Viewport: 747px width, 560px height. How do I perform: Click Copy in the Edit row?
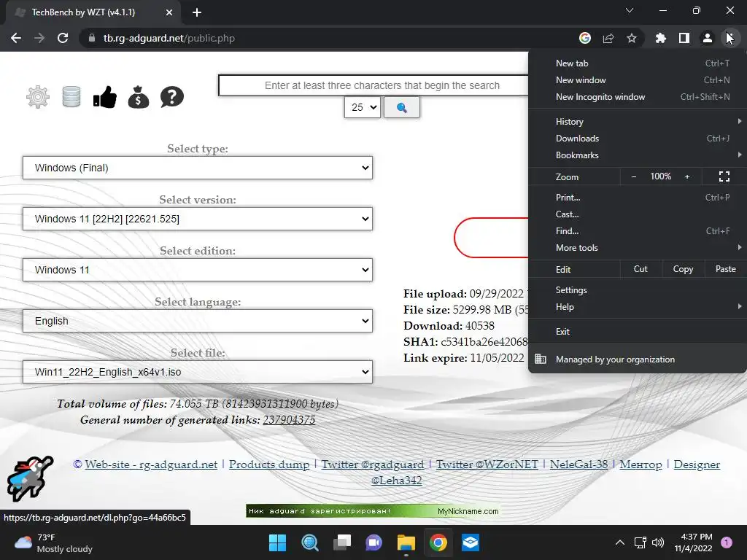(x=683, y=269)
